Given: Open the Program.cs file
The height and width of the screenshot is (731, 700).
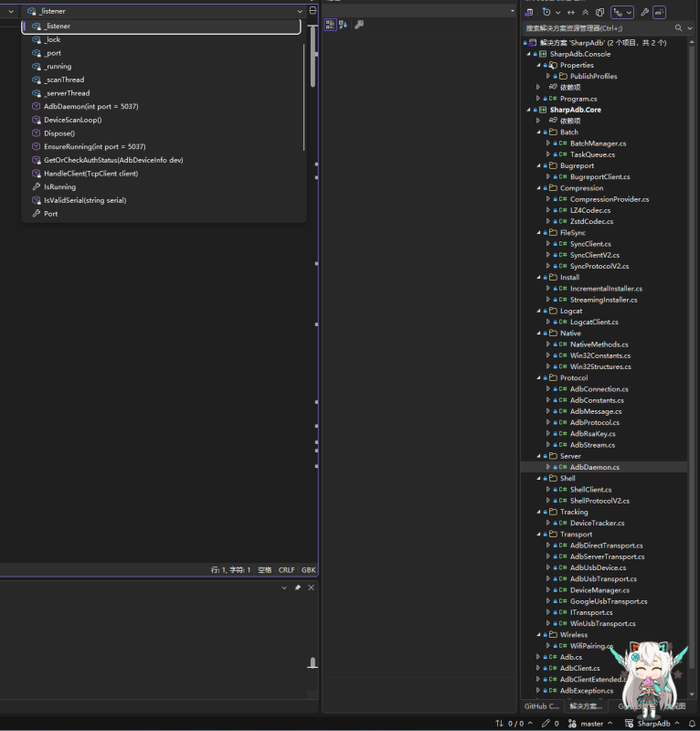Looking at the screenshot, I should [x=578, y=99].
